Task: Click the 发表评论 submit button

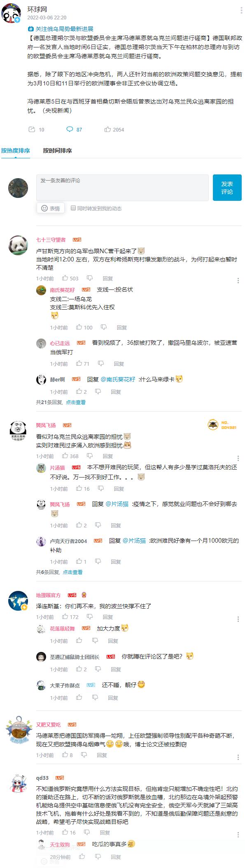Action: (227, 188)
